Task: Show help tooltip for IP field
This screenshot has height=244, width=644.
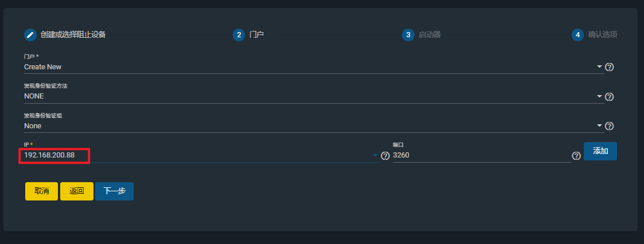Action: (385, 156)
